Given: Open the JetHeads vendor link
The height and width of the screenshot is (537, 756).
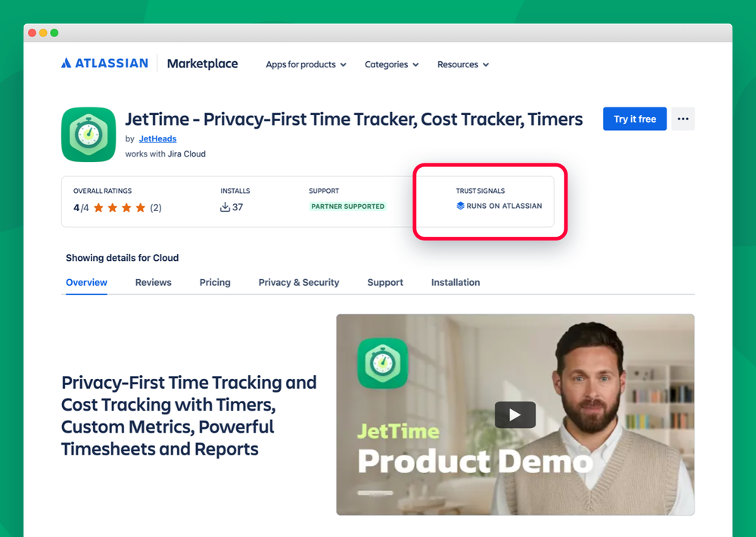Looking at the screenshot, I should (x=157, y=139).
